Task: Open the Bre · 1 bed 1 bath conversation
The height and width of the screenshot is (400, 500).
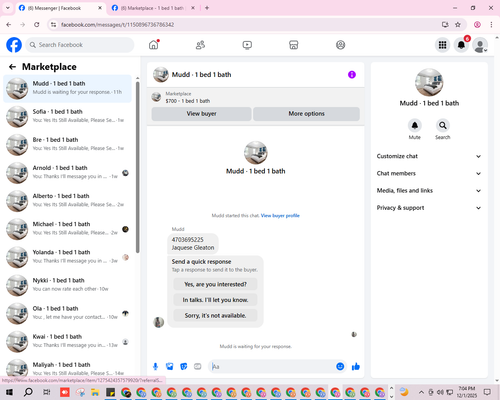Action: 67,145
